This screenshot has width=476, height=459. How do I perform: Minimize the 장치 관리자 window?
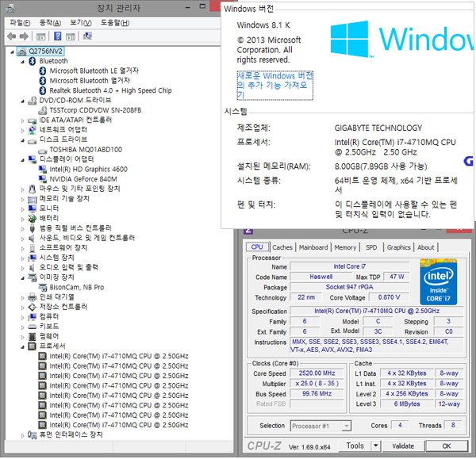click(x=188, y=7)
